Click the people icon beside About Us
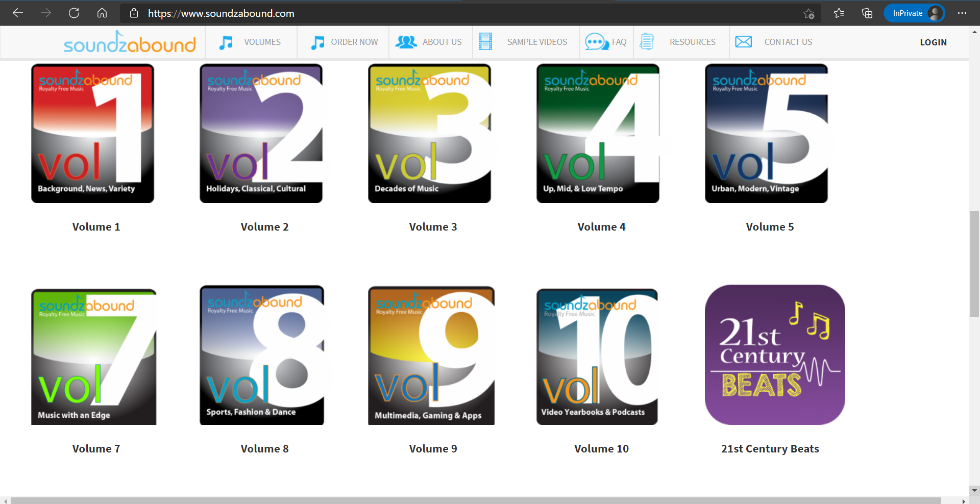980x504 pixels. tap(406, 42)
